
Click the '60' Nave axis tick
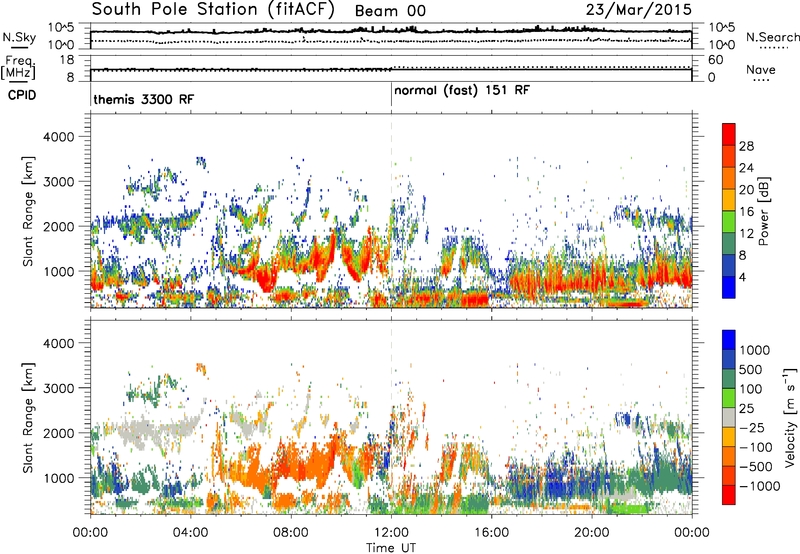pos(715,60)
